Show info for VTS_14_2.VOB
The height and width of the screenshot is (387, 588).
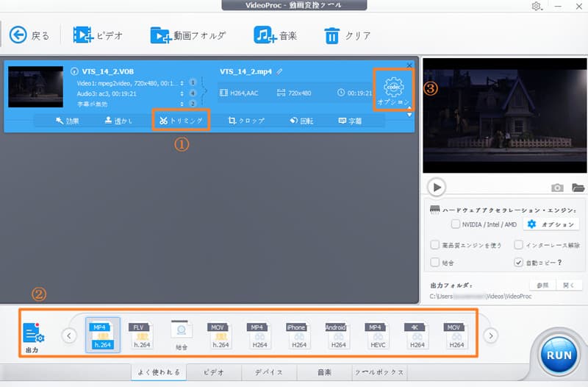click(74, 71)
